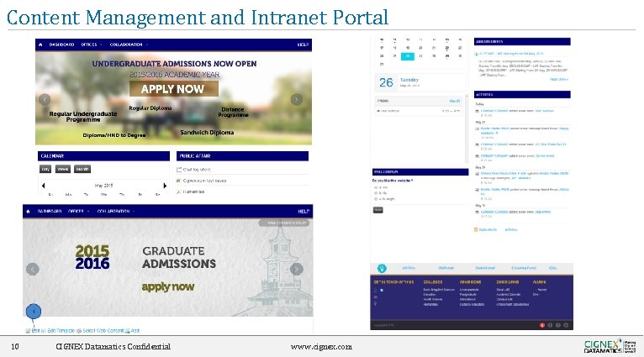
Task: Click 'Distance Programme' on admissions banner
Action: [x=233, y=112]
